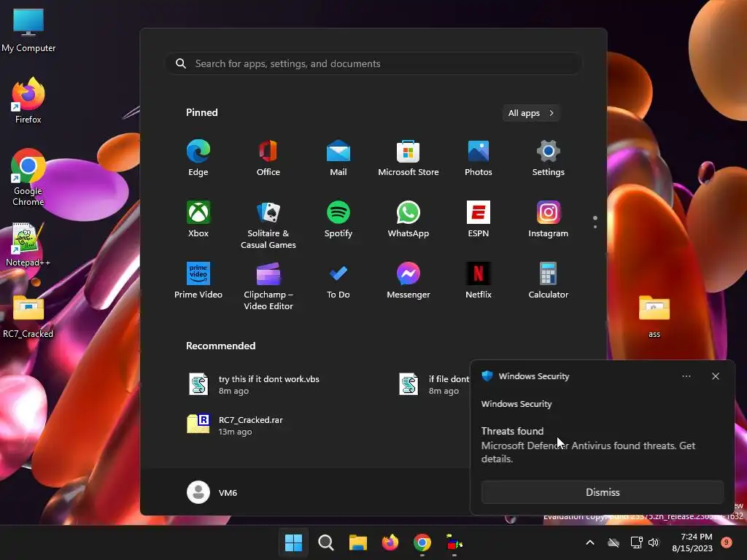
Task: Open try this if it dont work.vbs
Action: [x=253, y=384]
